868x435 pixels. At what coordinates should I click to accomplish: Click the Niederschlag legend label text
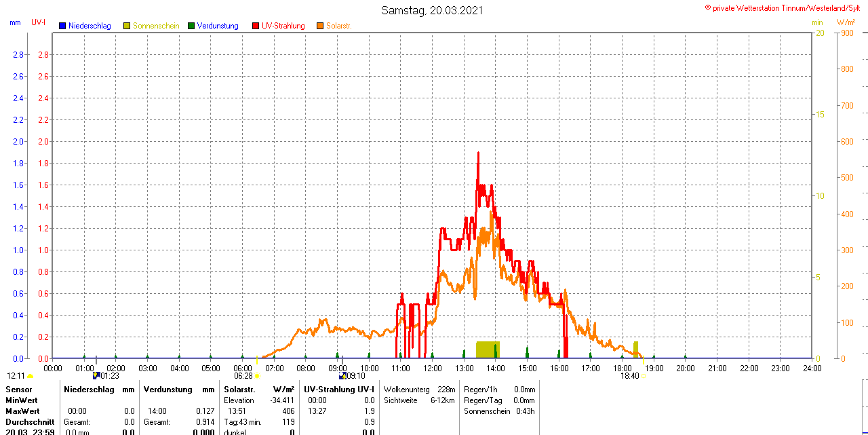pyautogui.click(x=90, y=26)
